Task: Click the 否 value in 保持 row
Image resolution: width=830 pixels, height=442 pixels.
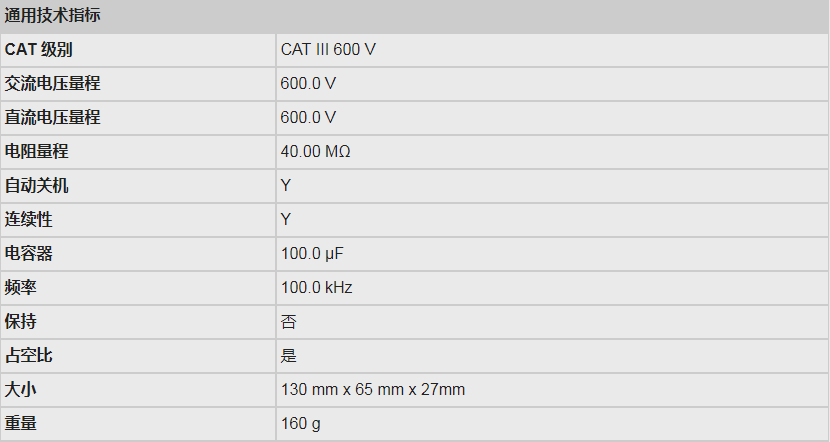Action: click(x=288, y=322)
